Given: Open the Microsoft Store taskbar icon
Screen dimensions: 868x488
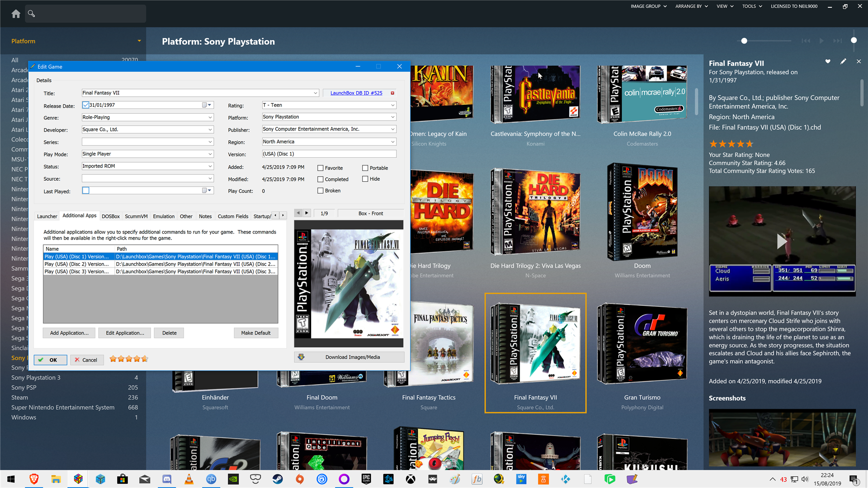Looking at the screenshot, I should pyautogui.click(x=123, y=479).
